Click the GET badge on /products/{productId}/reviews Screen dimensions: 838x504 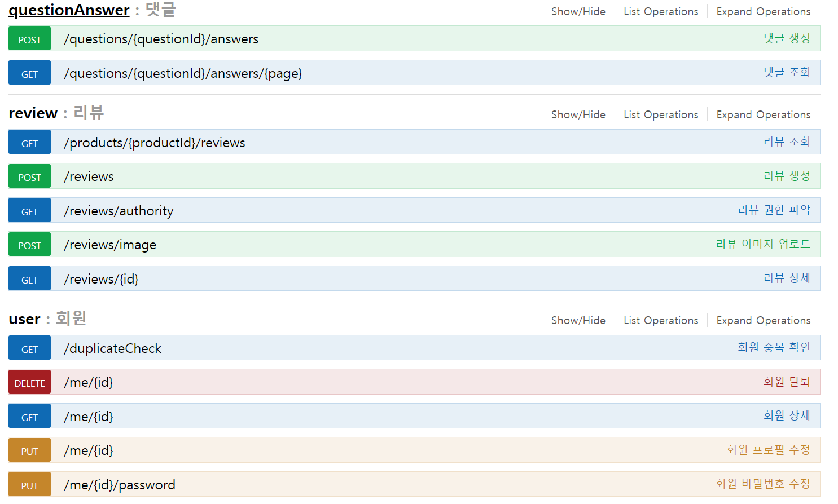pyautogui.click(x=29, y=142)
